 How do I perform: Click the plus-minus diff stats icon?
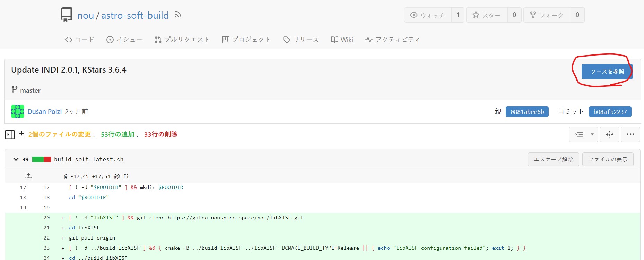(x=21, y=134)
